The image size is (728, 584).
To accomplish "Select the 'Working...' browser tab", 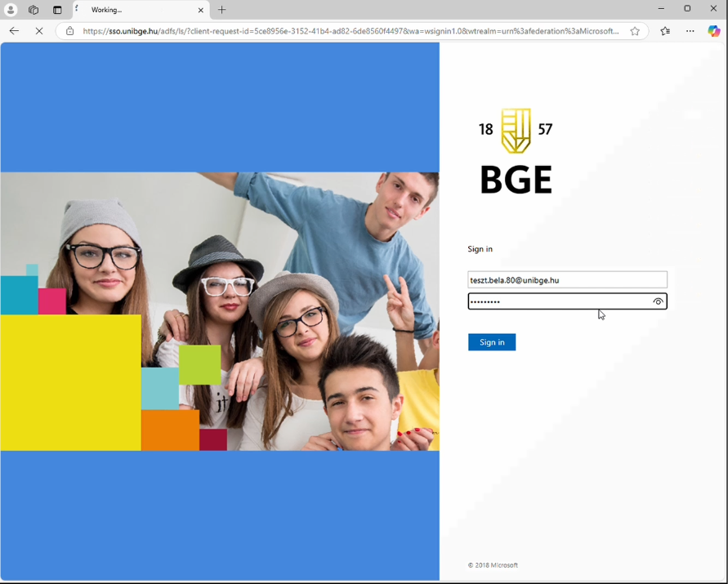I will [x=141, y=10].
